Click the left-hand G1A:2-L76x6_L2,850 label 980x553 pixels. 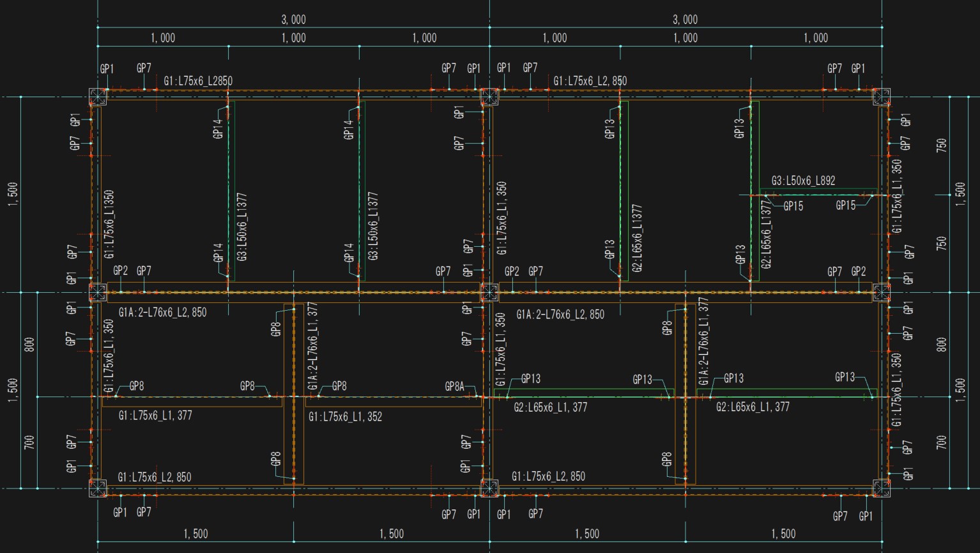pos(163,313)
